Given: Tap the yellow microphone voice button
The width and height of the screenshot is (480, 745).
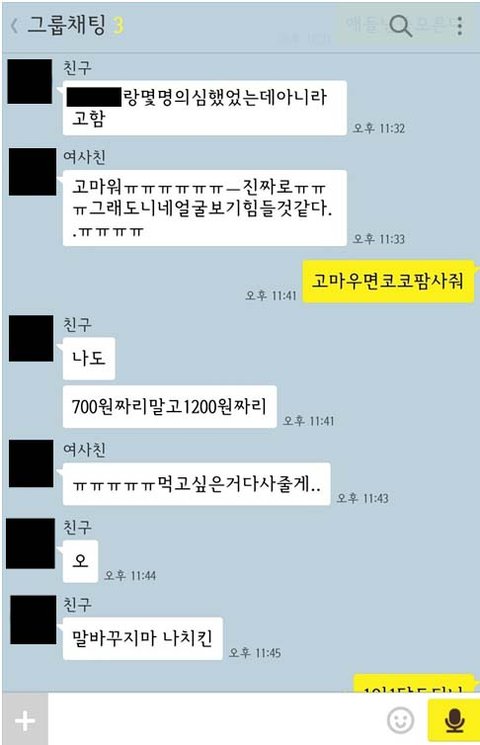Looking at the screenshot, I should coord(453,720).
